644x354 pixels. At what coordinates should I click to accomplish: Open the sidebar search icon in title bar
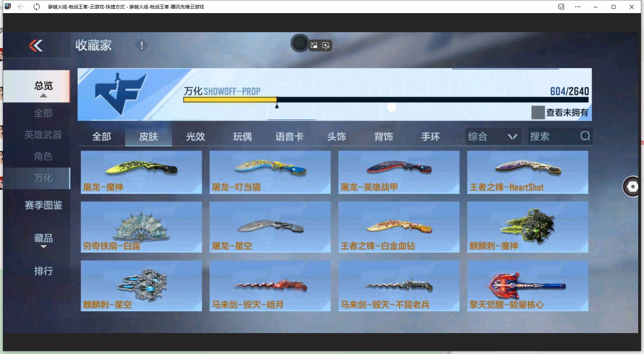[x=561, y=7]
